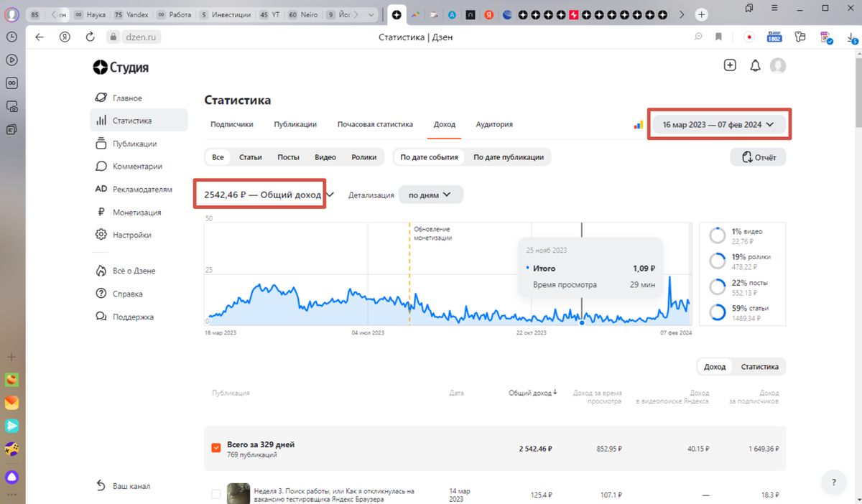This screenshot has width=862, height=504.
Task: Select the Все content filter
Action: (218, 157)
